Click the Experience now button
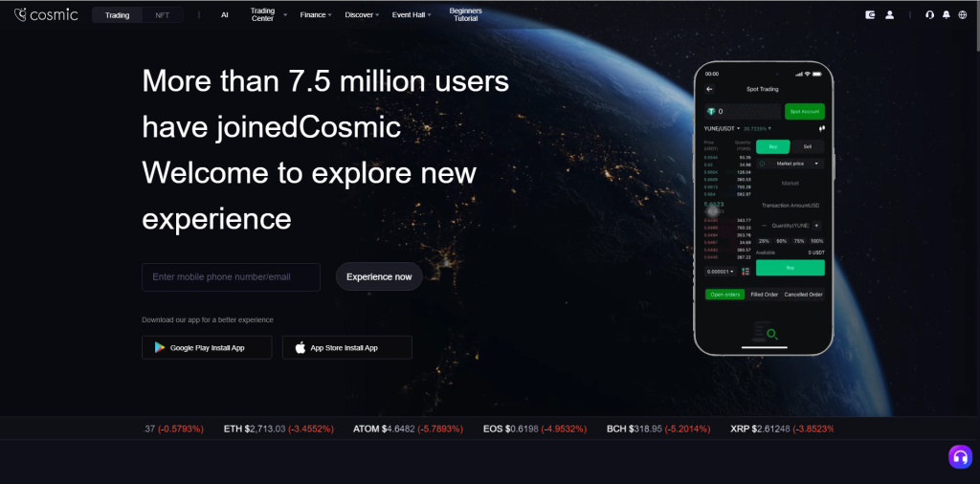The width and height of the screenshot is (980, 484). point(379,276)
